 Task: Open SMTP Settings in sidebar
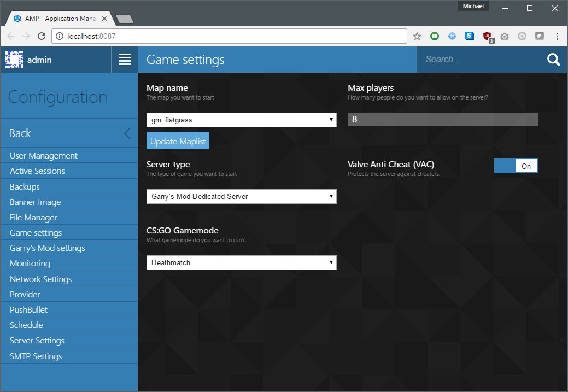69,356
